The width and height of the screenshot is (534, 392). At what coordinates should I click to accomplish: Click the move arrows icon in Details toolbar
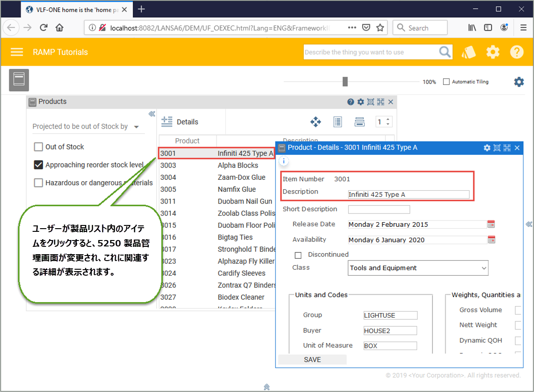[x=315, y=122]
